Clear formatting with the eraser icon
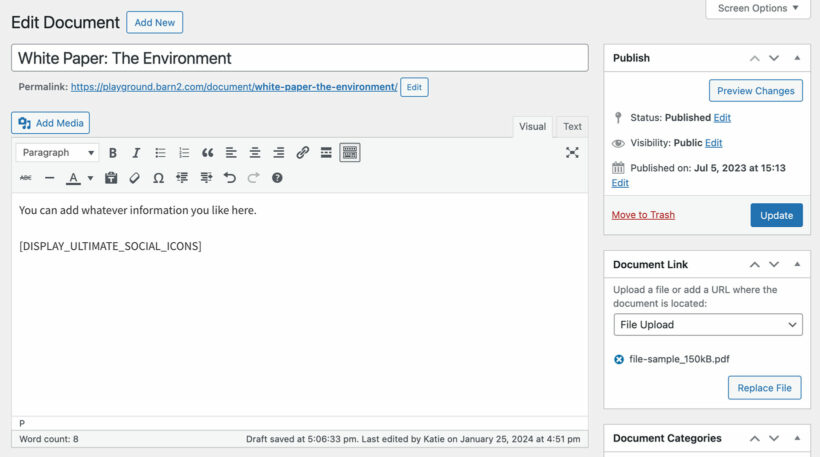Screen dimensions: 820x457 click(x=134, y=178)
